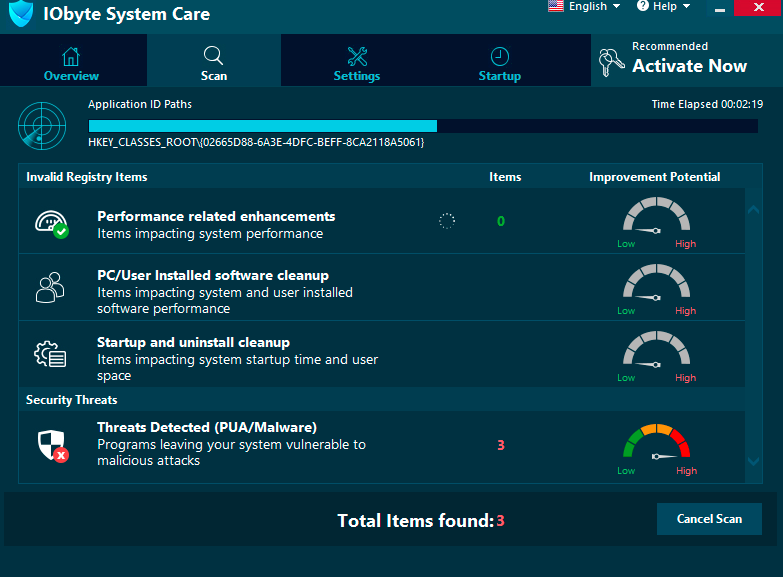Click the colored threats severity gauge
Screen dimensions: 783x577
[x=656, y=449]
